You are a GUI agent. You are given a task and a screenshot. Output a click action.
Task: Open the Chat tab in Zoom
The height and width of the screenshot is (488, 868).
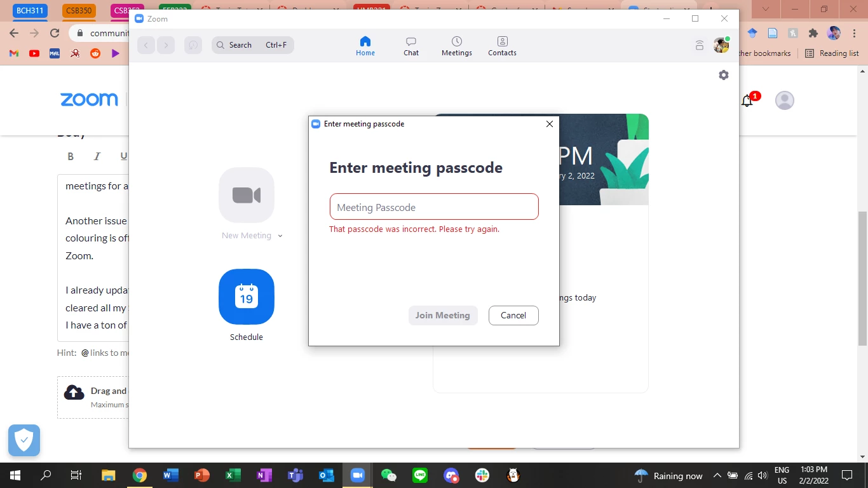click(x=411, y=46)
